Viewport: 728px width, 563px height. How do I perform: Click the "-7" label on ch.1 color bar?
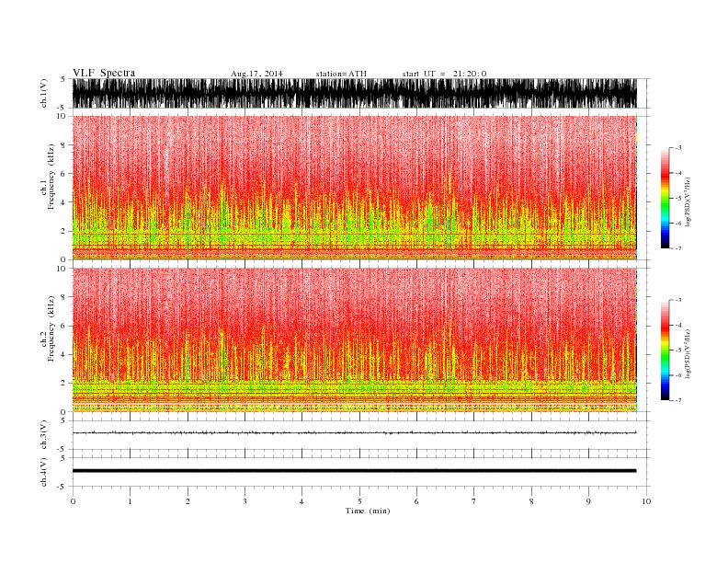tap(677, 248)
